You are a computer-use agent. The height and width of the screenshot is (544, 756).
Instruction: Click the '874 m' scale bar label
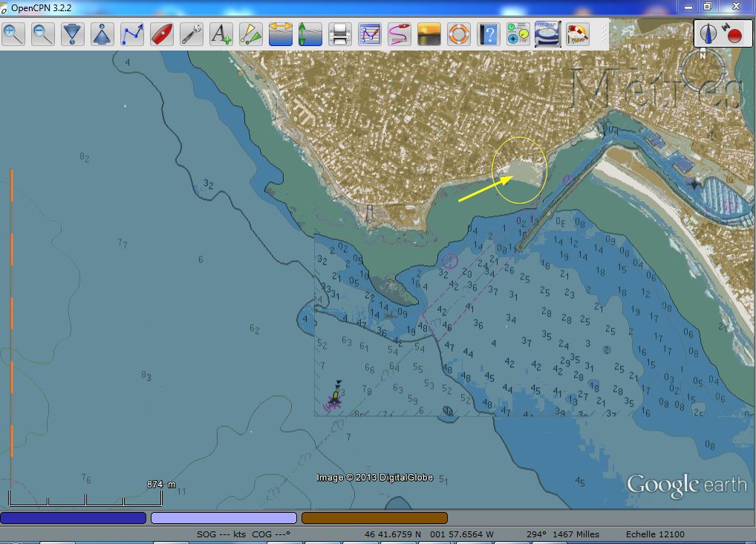coord(161,484)
